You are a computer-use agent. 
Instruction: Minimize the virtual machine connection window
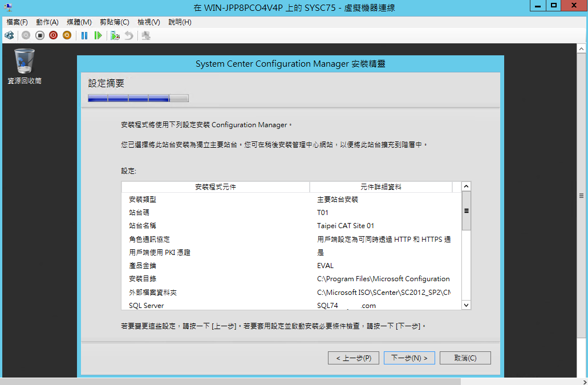[538, 6]
